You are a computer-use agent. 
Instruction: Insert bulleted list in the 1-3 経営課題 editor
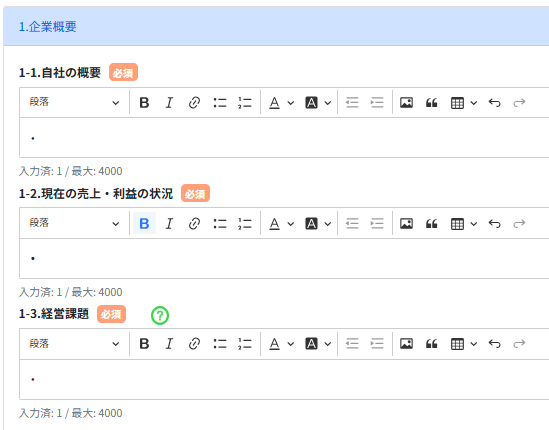[x=220, y=344]
